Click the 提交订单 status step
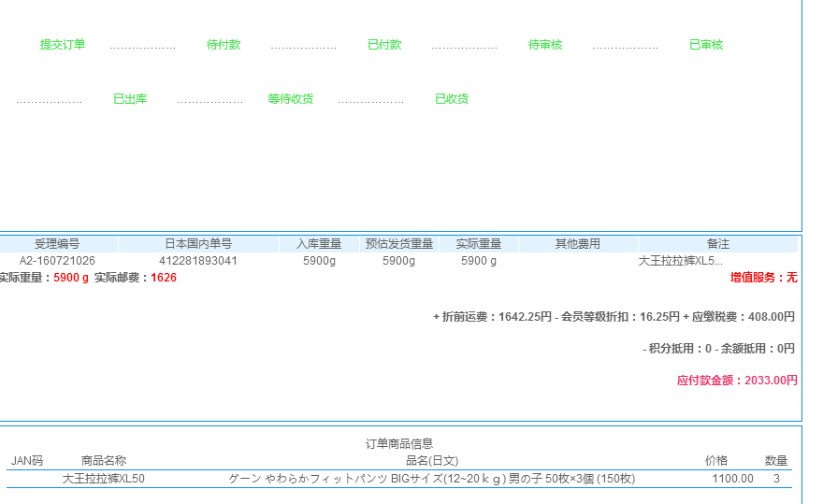The height and width of the screenshot is (504, 823). tap(63, 45)
